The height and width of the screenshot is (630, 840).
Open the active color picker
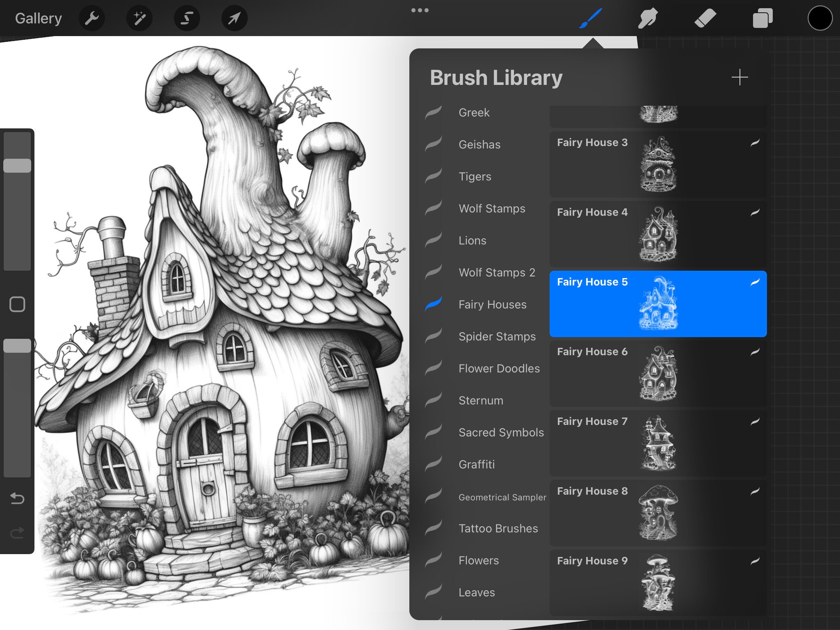coord(820,18)
